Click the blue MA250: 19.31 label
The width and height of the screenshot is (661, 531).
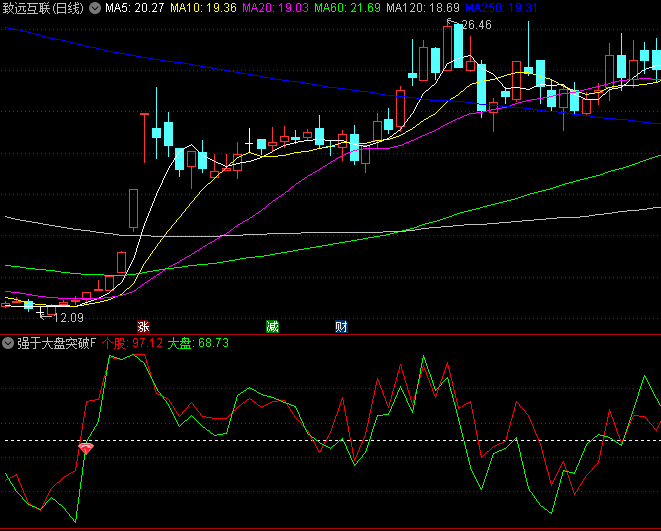click(x=502, y=8)
